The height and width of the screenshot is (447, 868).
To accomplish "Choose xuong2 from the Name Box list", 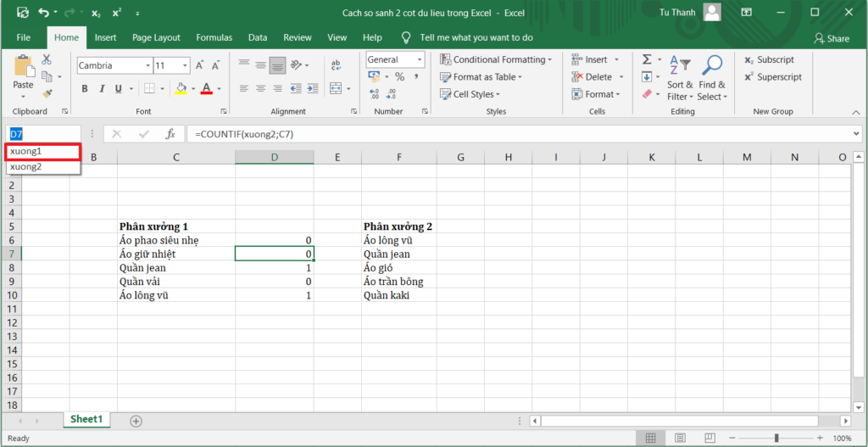I will pos(26,166).
